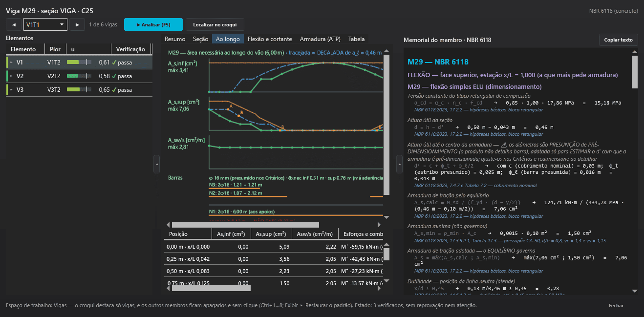This screenshot has height=317, width=644.
Task: Open the V1T1 beam selector dropdown
Action: 45,24
